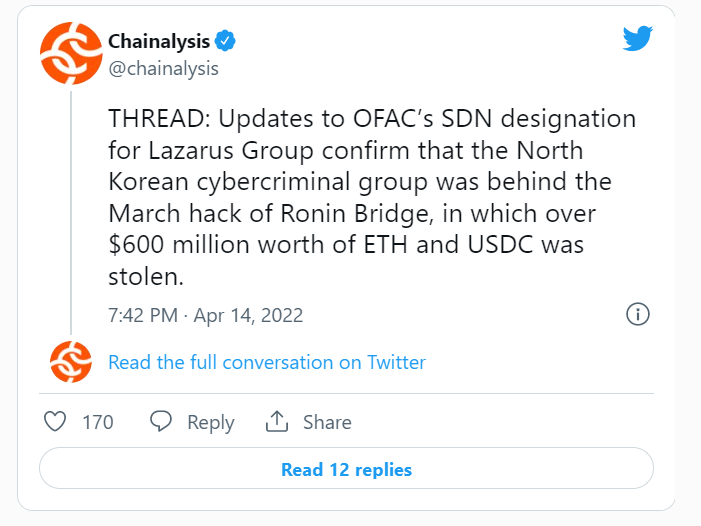Open the large Chainalysis profile avatar

pyautogui.click(x=71, y=51)
